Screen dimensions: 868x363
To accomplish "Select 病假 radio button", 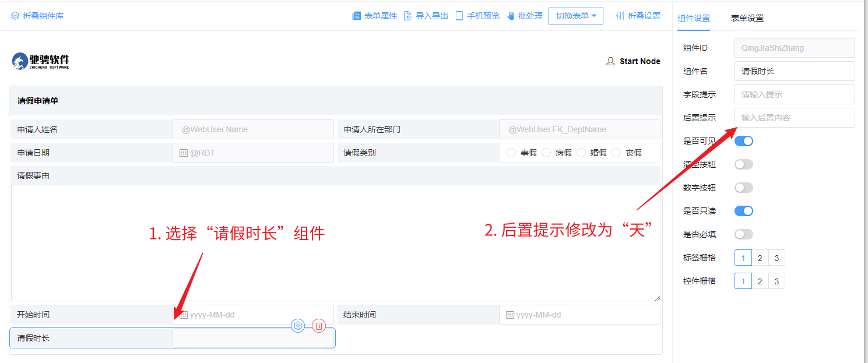I will pyautogui.click(x=546, y=153).
